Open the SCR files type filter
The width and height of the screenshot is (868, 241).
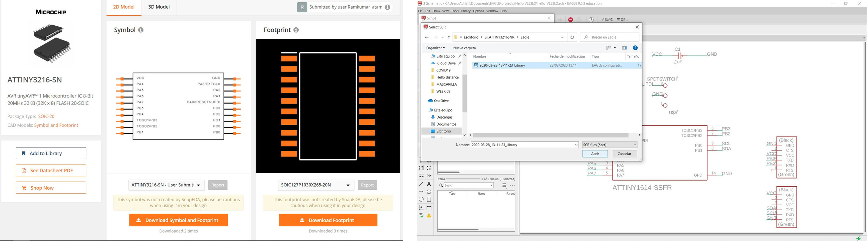click(610, 145)
